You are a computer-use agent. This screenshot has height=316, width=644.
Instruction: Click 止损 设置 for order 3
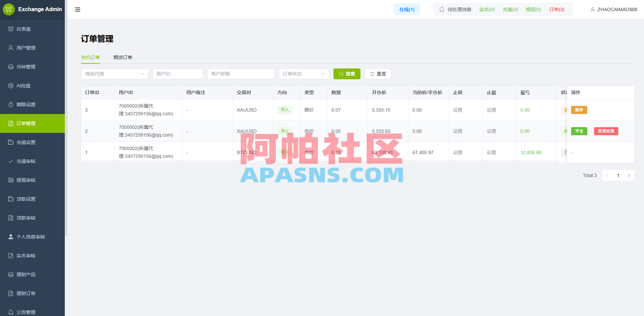tap(458, 110)
